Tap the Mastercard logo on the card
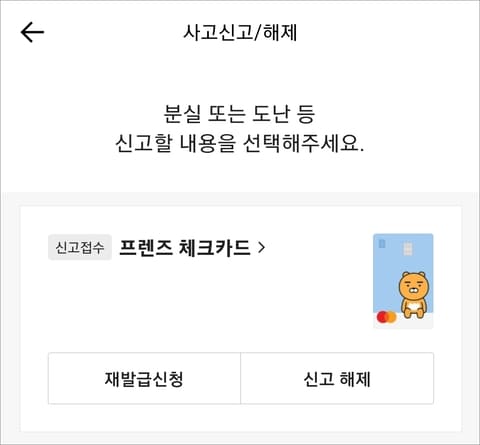 click(386, 317)
